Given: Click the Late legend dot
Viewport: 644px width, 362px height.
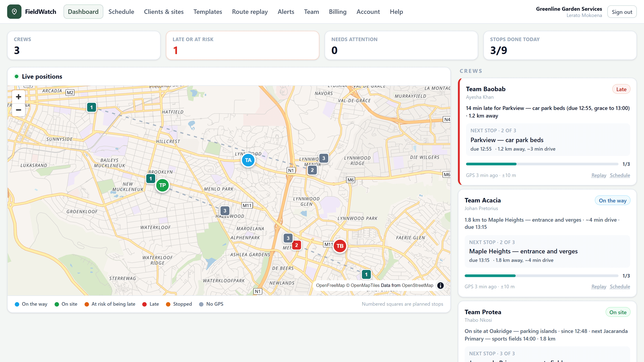Looking at the screenshot, I should click(x=144, y=304).
